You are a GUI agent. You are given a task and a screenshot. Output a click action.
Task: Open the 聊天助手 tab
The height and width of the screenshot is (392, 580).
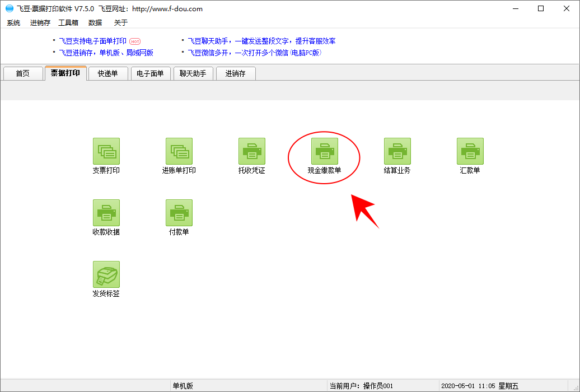click(x=193, y=73)
